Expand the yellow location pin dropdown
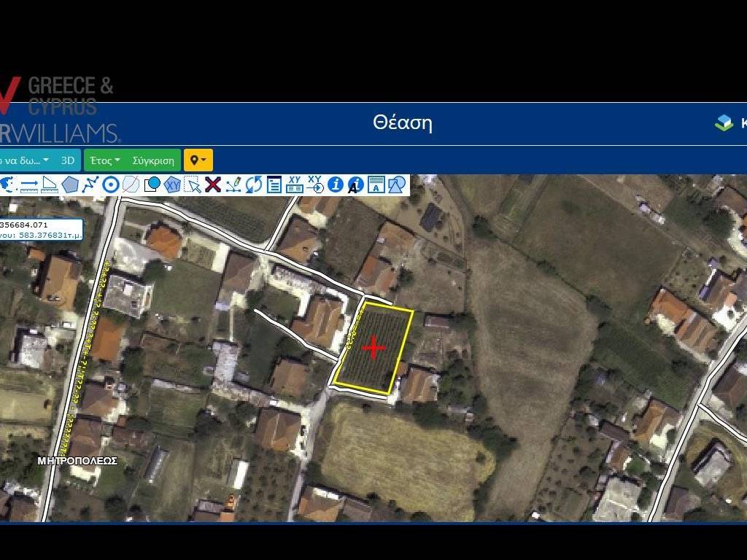Screen dimensions: 747x560 (198, 160)
